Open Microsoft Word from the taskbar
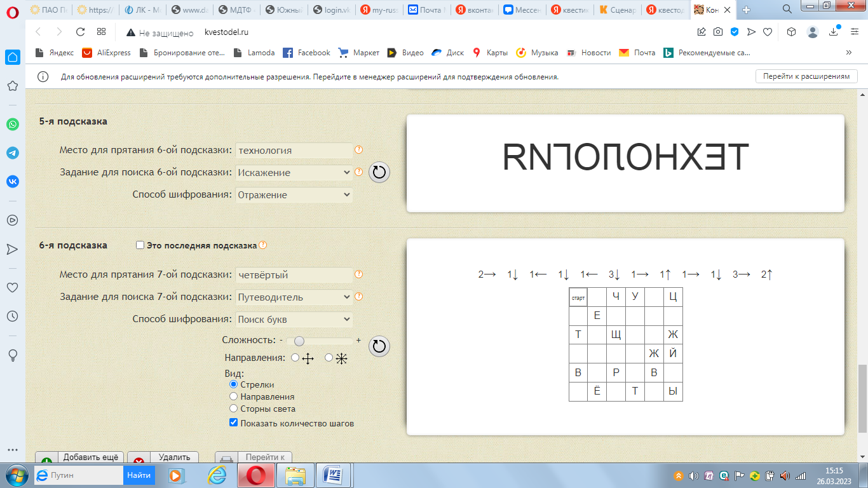 [333, 475]
